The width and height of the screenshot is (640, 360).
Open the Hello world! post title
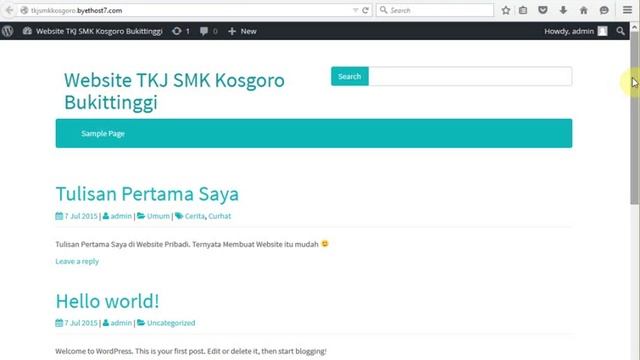[x=107, y=301]
